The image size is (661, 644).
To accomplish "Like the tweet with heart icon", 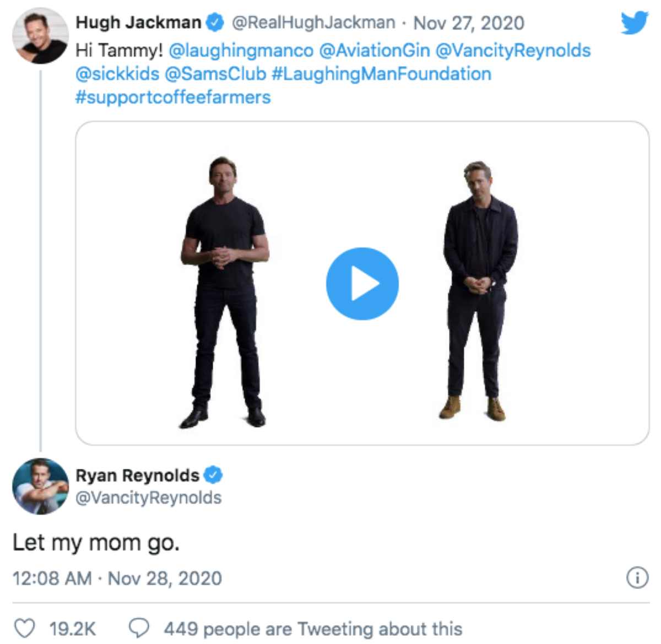I will tap(24, 628).
